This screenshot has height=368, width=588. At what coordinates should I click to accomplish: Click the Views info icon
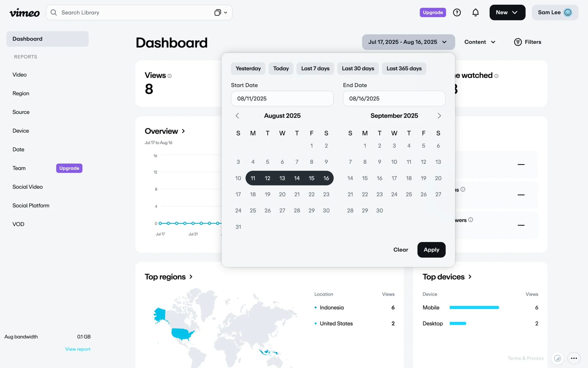pos(170,76)
